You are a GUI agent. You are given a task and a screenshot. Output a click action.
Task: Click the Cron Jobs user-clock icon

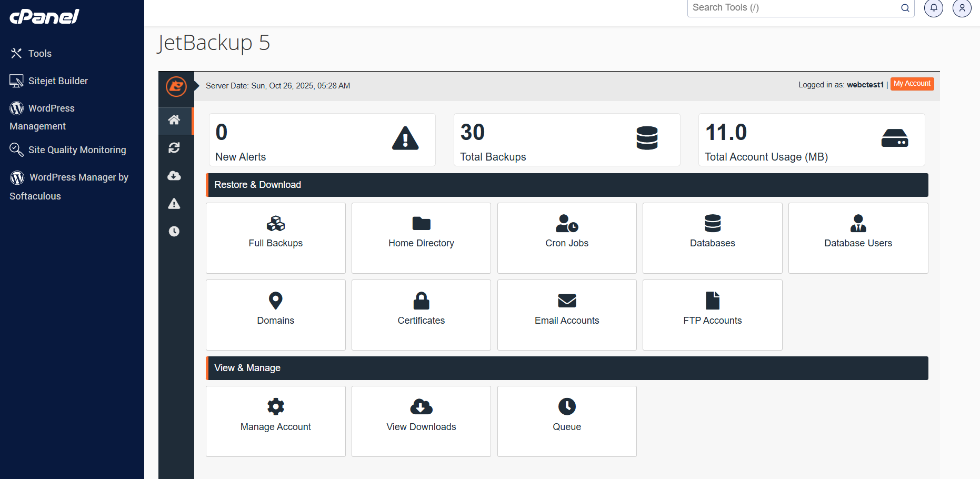point(567,224)
